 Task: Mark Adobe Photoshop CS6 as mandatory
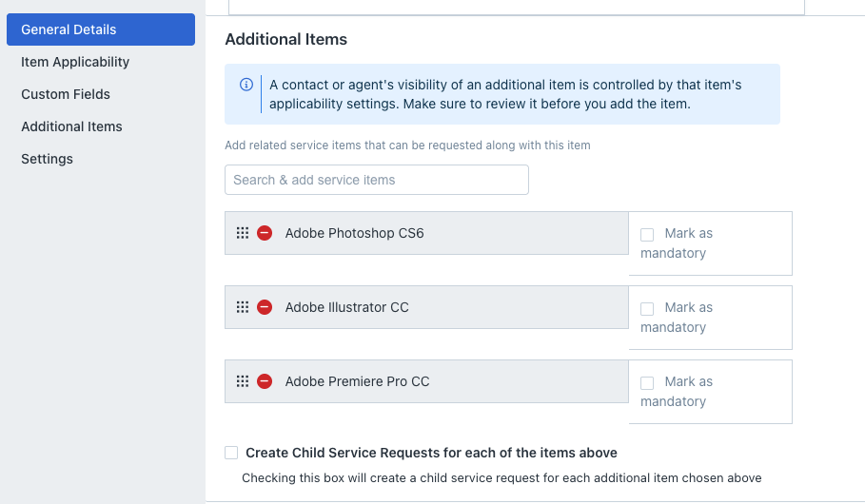647,234
